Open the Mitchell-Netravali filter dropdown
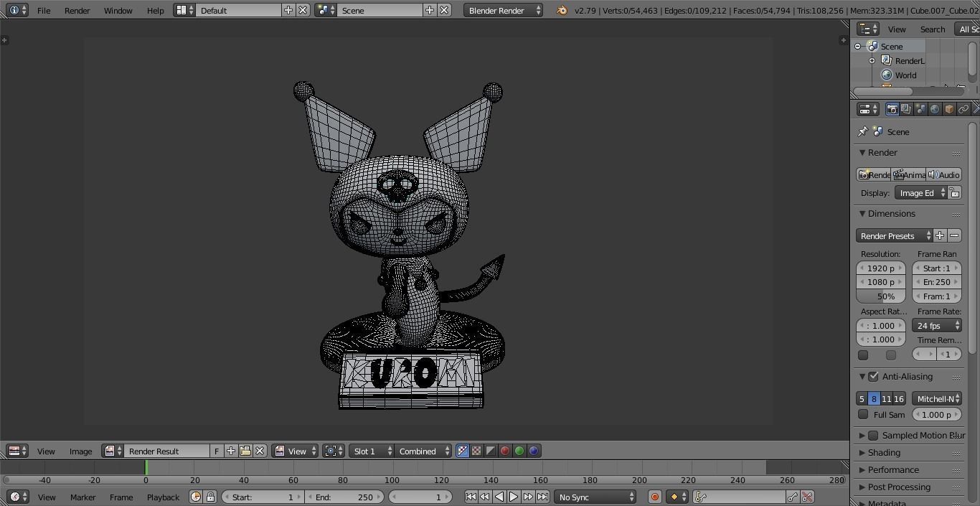Image resolution: width=980 pixels, height=506 pixels. pyautogui.click(x=937, y=398)
